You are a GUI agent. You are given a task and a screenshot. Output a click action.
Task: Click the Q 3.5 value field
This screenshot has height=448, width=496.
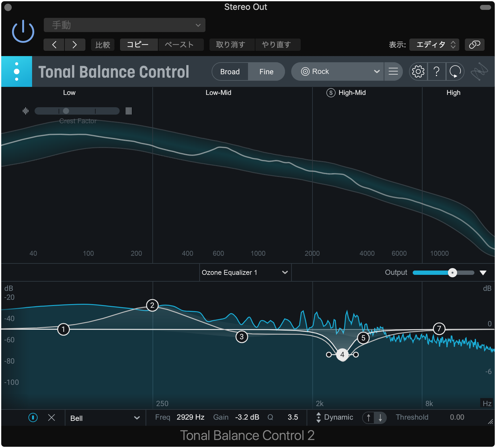click(293, 417)
